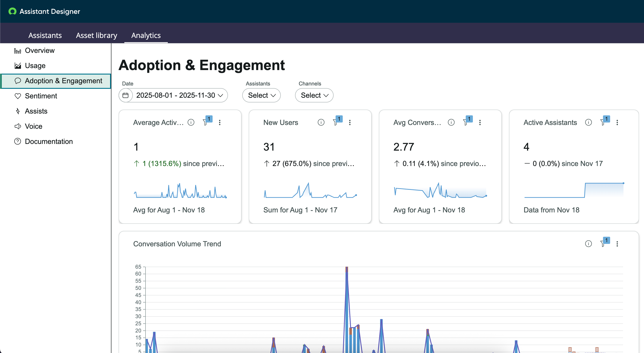The height and width of the screenshot is (353, 644).
Task: Open more options on Avg Conversations card
Action: (x=480, y=123)
